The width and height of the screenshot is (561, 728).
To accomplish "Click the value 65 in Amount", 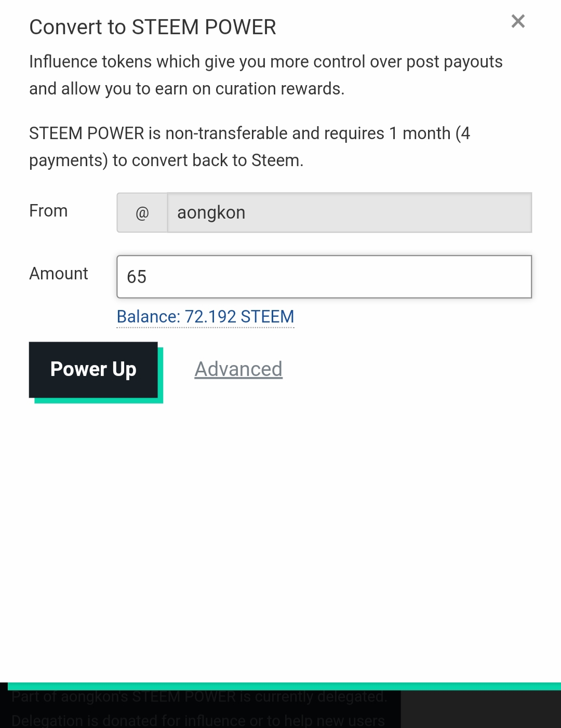I will point(137,277).
